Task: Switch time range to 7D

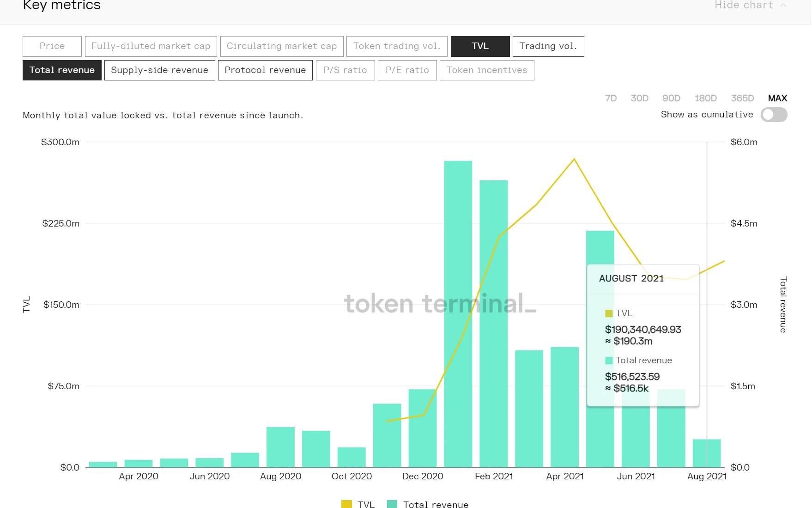Action: (x=611, y=98)
